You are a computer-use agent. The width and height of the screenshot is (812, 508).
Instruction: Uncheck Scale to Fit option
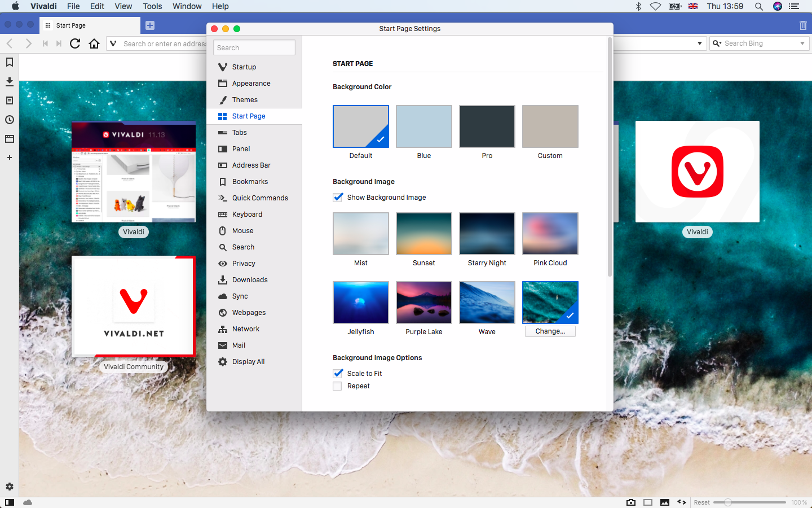coord(338,373)
